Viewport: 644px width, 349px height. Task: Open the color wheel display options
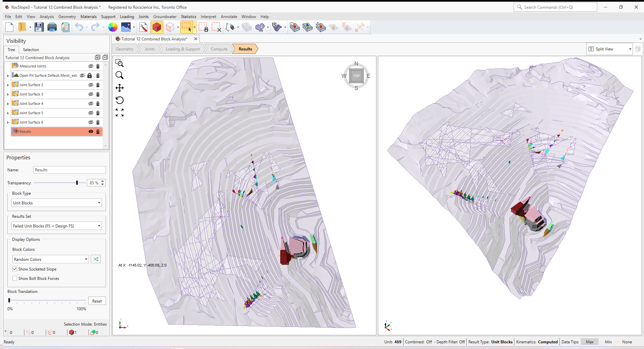[113, 27]
